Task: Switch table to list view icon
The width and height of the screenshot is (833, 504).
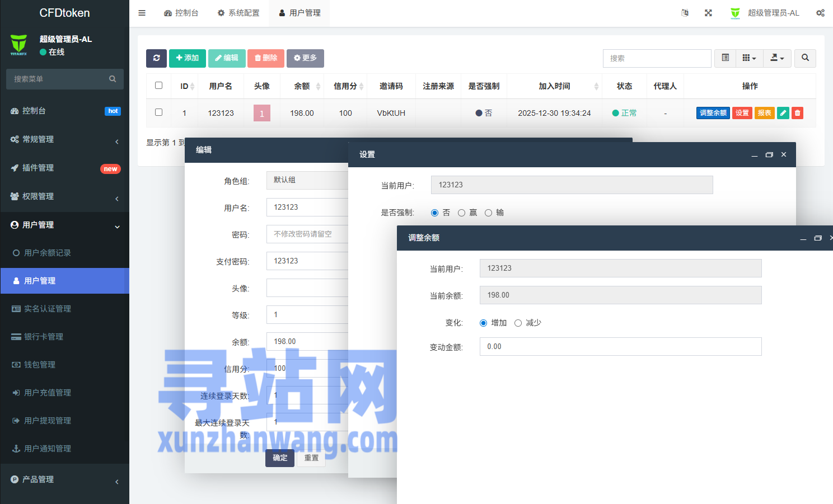Action: [x=725, y=58]
